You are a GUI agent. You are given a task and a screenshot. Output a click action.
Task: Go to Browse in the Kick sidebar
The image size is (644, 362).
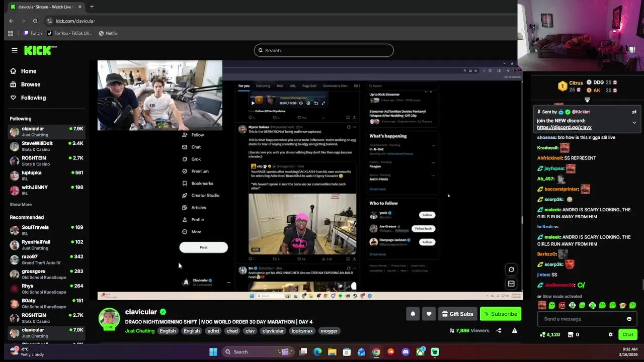(25, 84)
